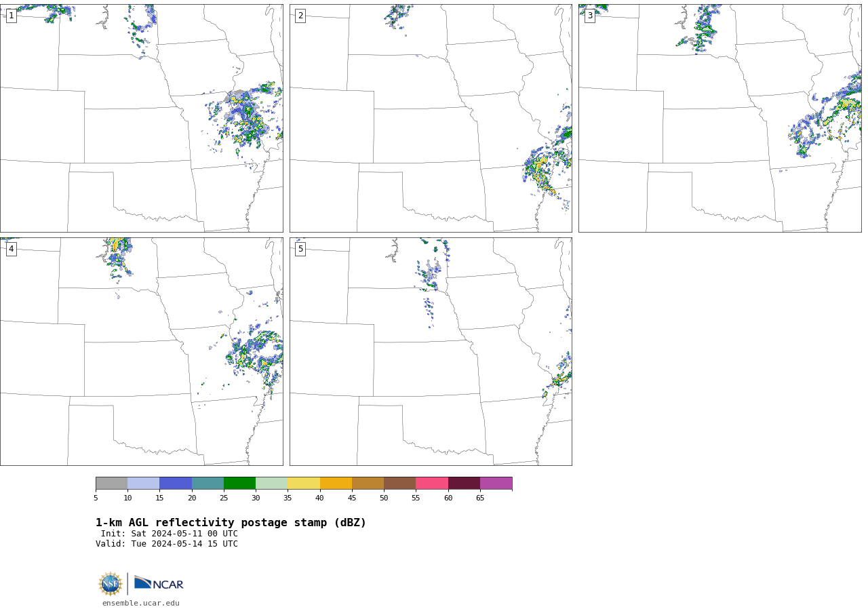The image size is (868, 611).
Task: Open ensemble member 5 reflectivity map
Action: pos(431,351)
